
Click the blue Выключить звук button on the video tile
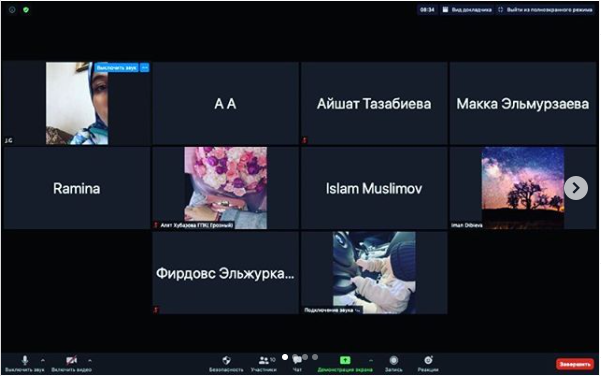[x=117, y=68]
